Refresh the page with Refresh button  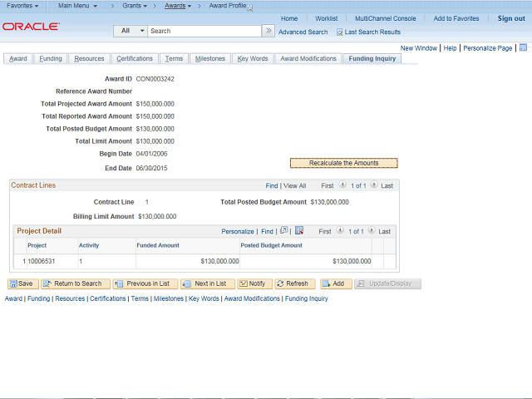tap(295, 283)
